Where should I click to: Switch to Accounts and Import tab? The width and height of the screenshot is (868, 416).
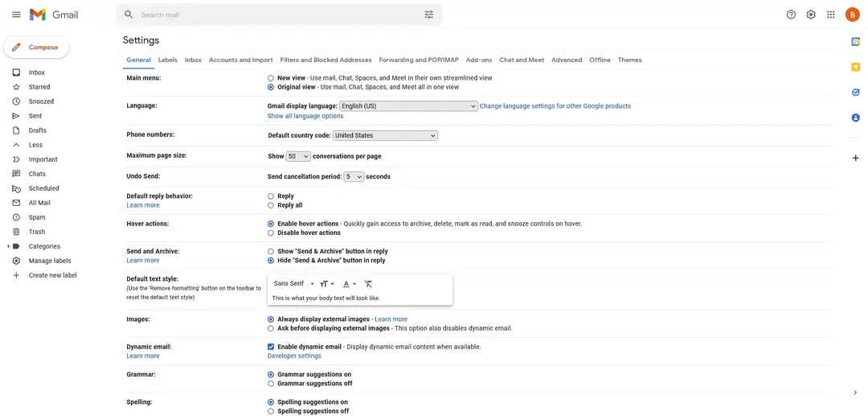pyautogui.click(x=241, y=60)
